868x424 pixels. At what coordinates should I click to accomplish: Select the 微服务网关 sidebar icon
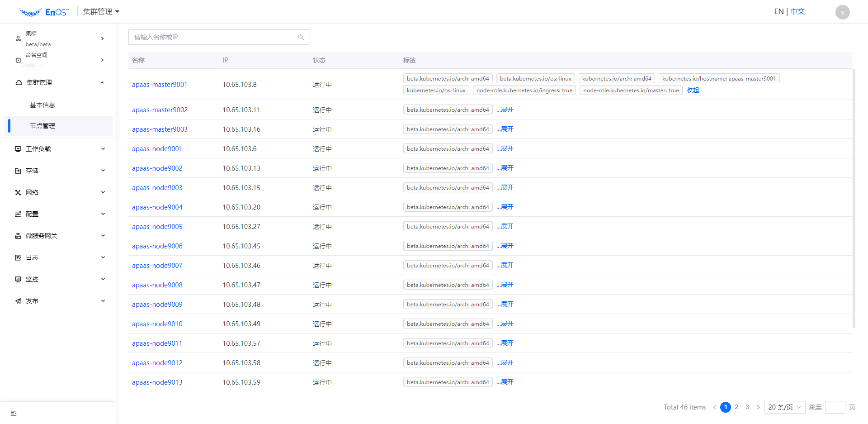[18, 235]
